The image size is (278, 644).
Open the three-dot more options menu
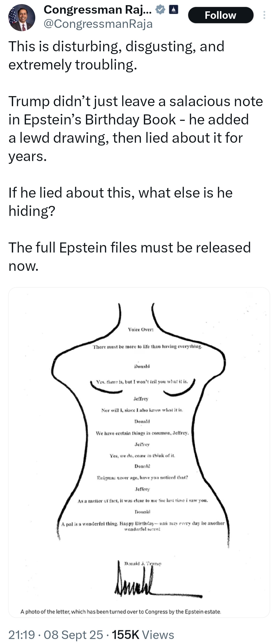point(264,15)
